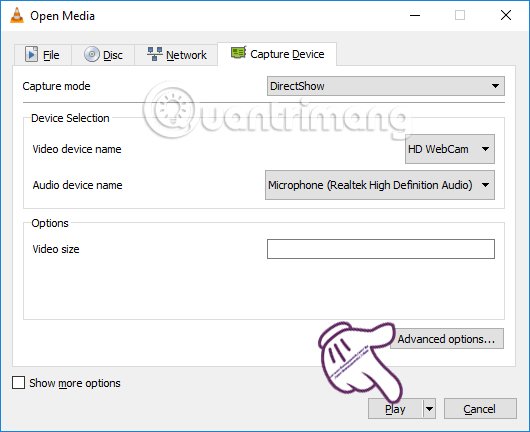Image resolution: width=530 pixels, height=432 pixels.
Task: Enable the Show more options checkbox
Action: click(x=18, y=383)
